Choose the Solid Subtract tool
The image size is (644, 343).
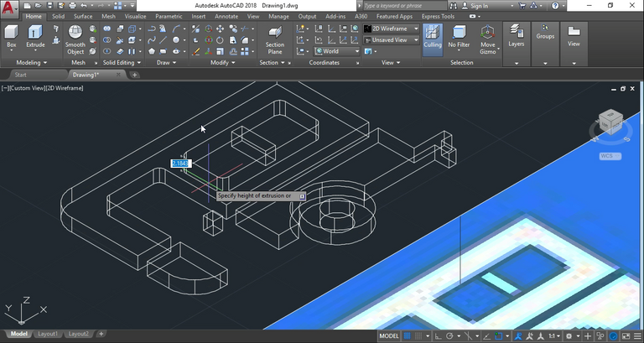click(x=106, y=40)
